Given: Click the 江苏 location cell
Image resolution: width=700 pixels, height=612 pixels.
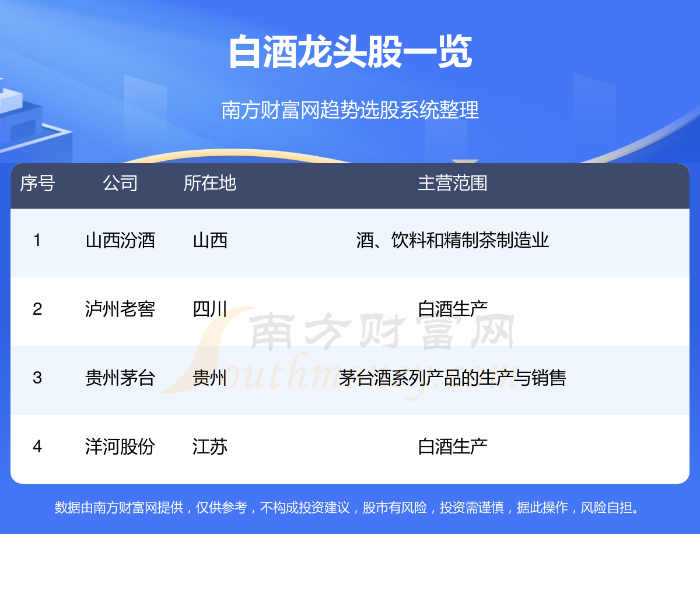Looking at the screenshot, I should click(210, 446).
